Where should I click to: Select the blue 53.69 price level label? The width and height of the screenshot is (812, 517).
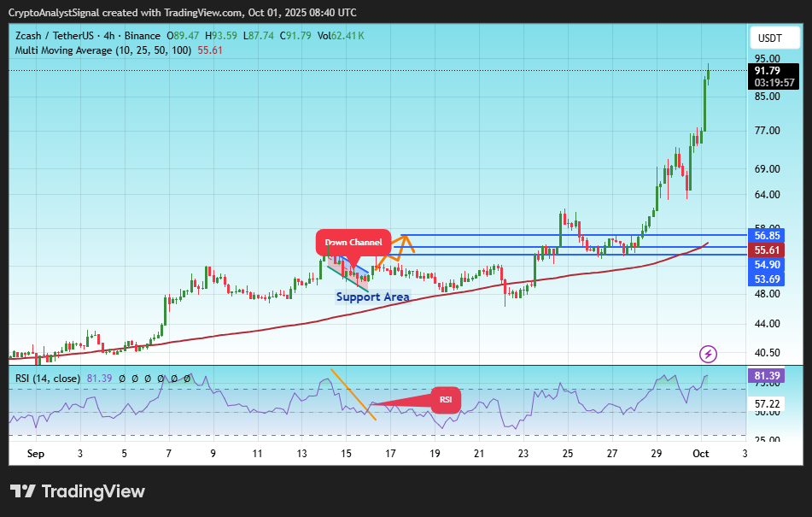pyautogui.click(x=767, y=279)
